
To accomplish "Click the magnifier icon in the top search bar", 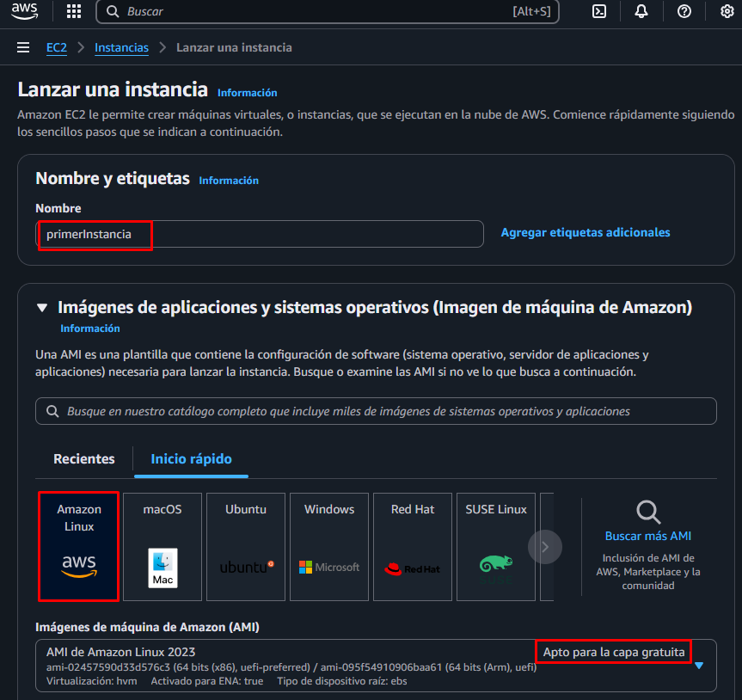I will [x=113, y=11].
